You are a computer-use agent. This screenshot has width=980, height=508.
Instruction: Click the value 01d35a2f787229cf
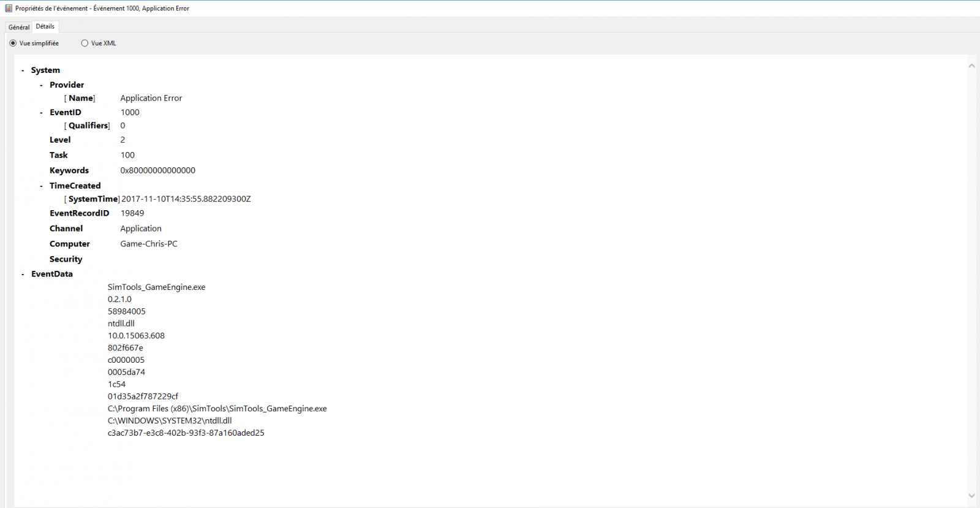(143, 396)
